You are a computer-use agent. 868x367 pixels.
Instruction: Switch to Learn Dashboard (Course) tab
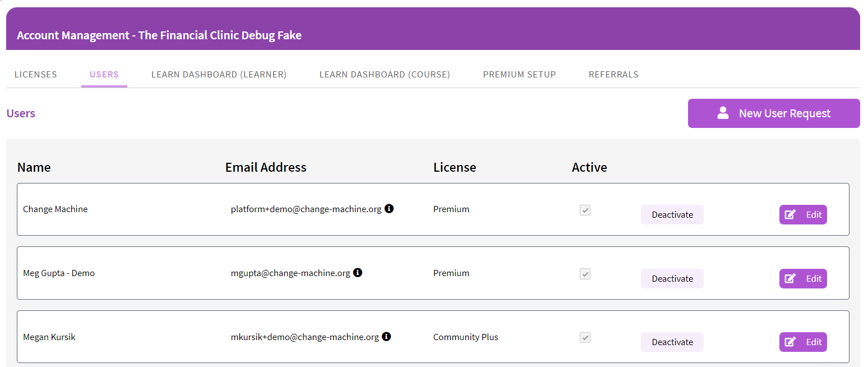[385, 74]
